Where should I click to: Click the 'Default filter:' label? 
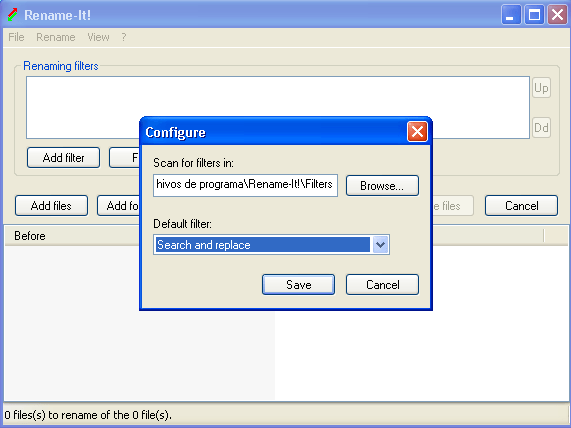182,224
